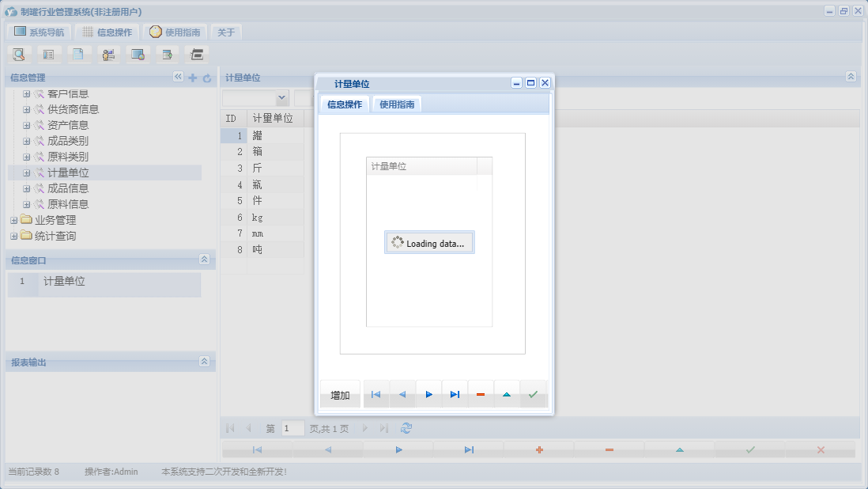Viewport: 868px width, 489px height.
Task: Click the list view toolbar icon
Action: 49,55
